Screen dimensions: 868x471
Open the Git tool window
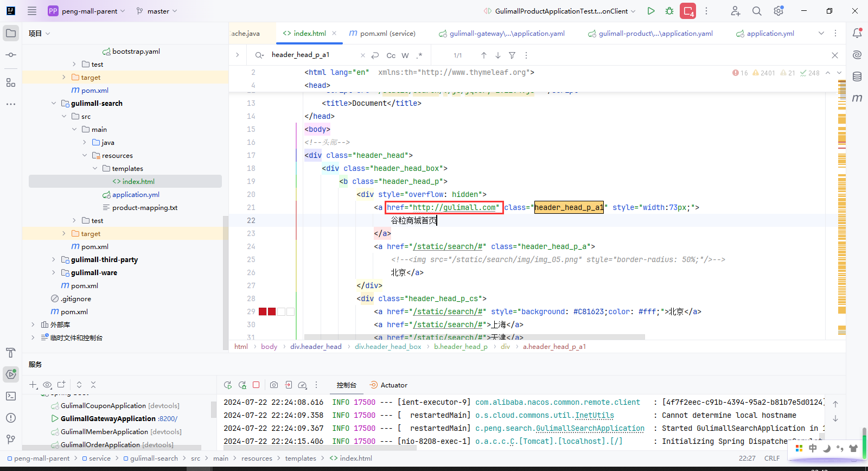point(11,439)
